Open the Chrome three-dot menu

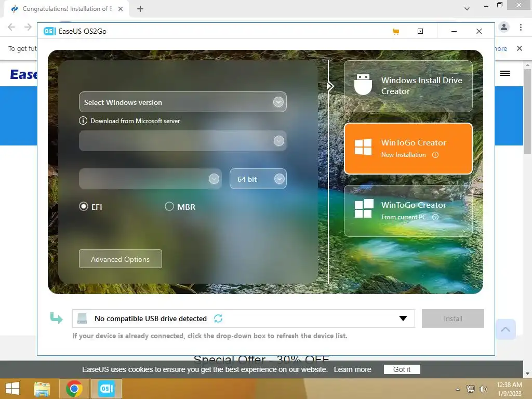tap(521, 27)
